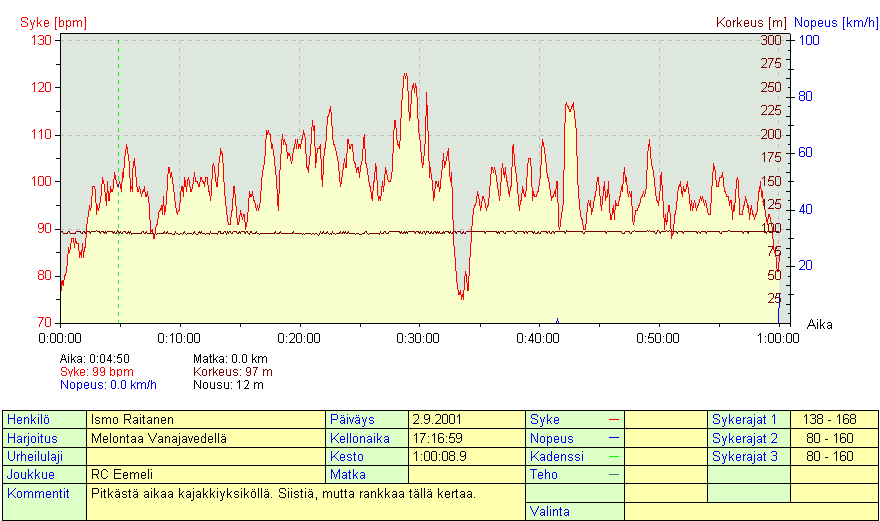Click the Teho line color indicator
The height and width of the screenshot is (521, 880).
coord(612,474)
